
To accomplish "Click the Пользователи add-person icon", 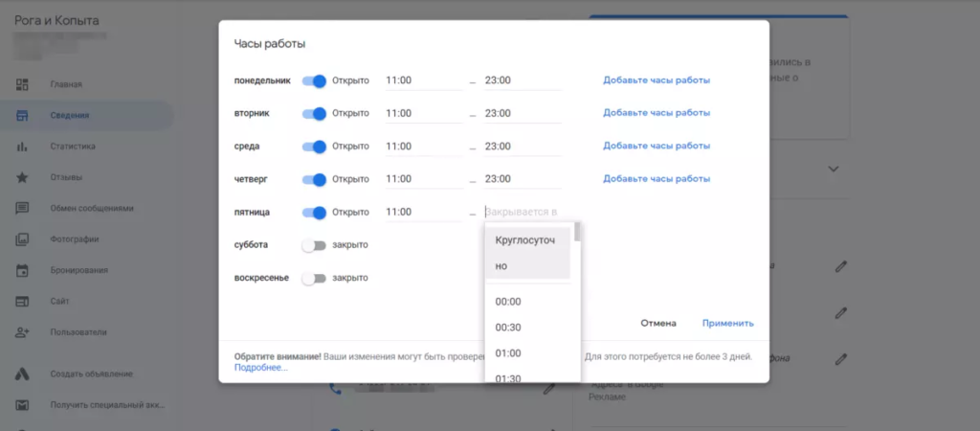I will pos(22,331).
